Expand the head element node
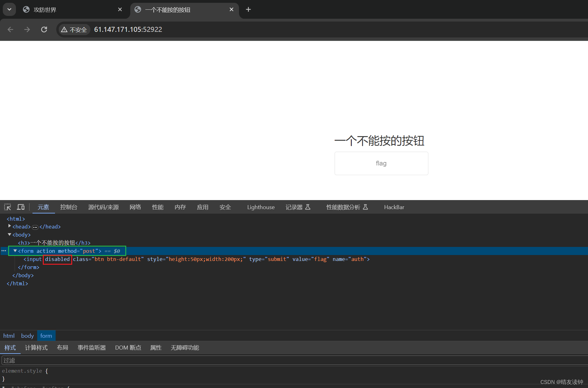The height and width of the screenshot is (388, 588). pos(9,226)
